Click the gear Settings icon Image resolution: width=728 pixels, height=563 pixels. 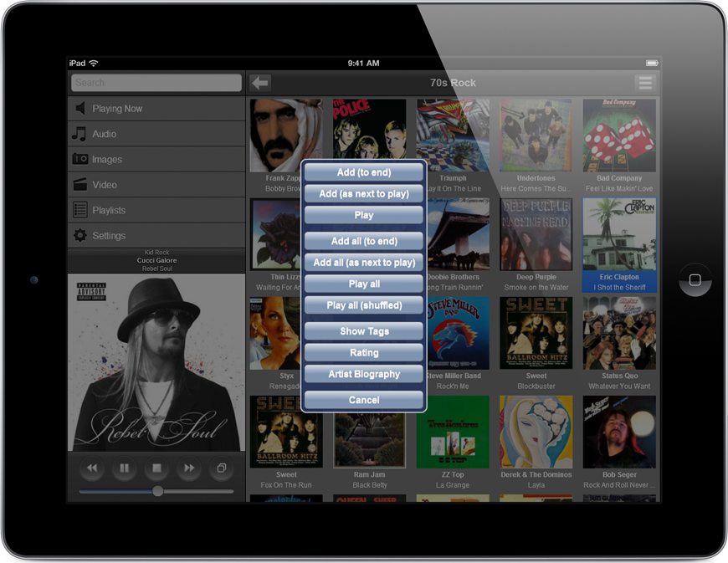pos(79,235)
